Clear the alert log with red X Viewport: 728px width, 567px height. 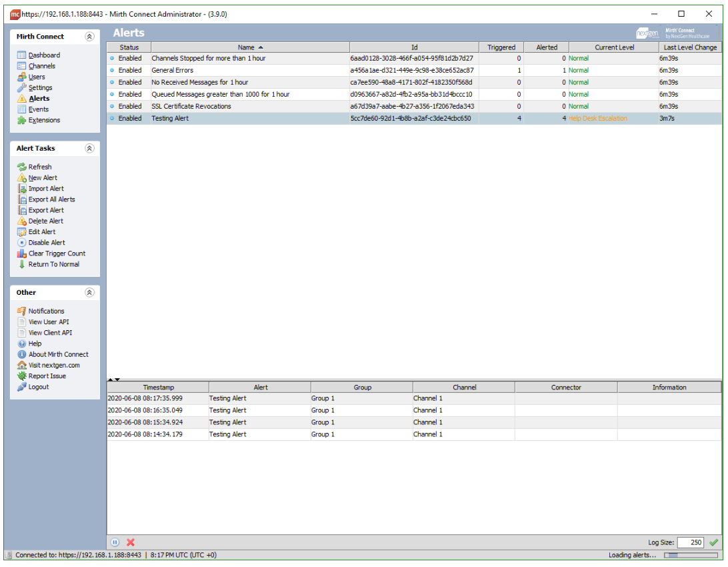point(131,542)
